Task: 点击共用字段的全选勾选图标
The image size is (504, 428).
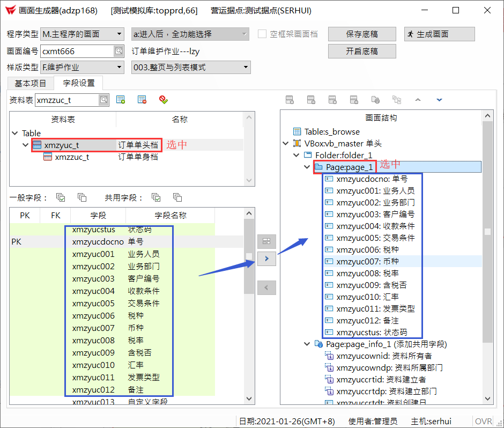Action: point(156,198)
